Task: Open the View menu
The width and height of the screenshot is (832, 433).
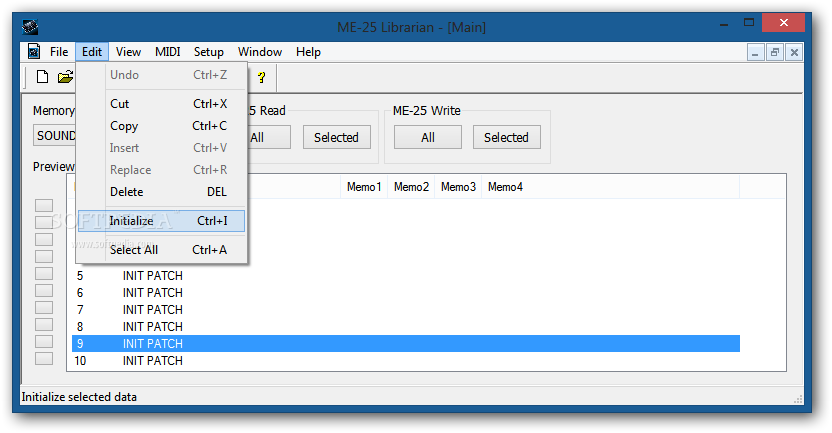Action: click(128, 52)
